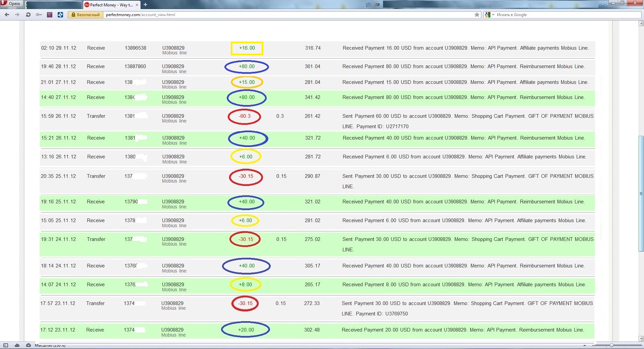The image size is (644, 349).
Task: Click the Opera Turbo speedometer icon
Action: (29, 345)
